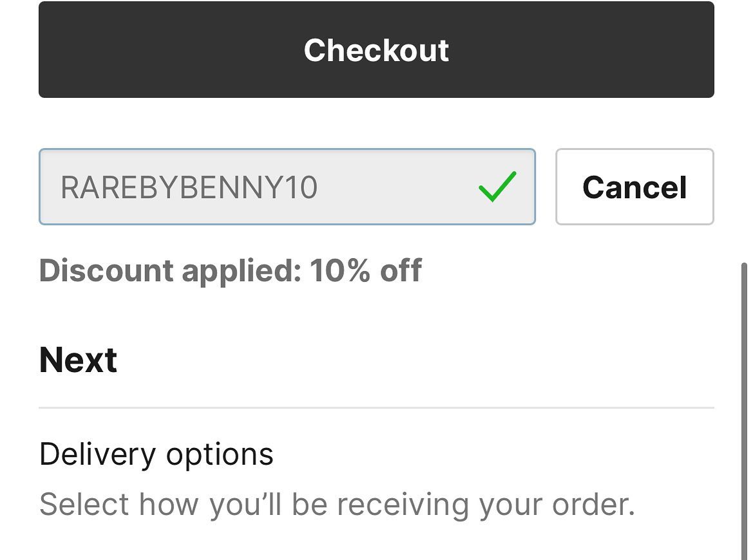Image resolution: width=753 pixels, height=560 pixels.
Task: Click the green checkmark in the promo field
Action: [497, 187]
